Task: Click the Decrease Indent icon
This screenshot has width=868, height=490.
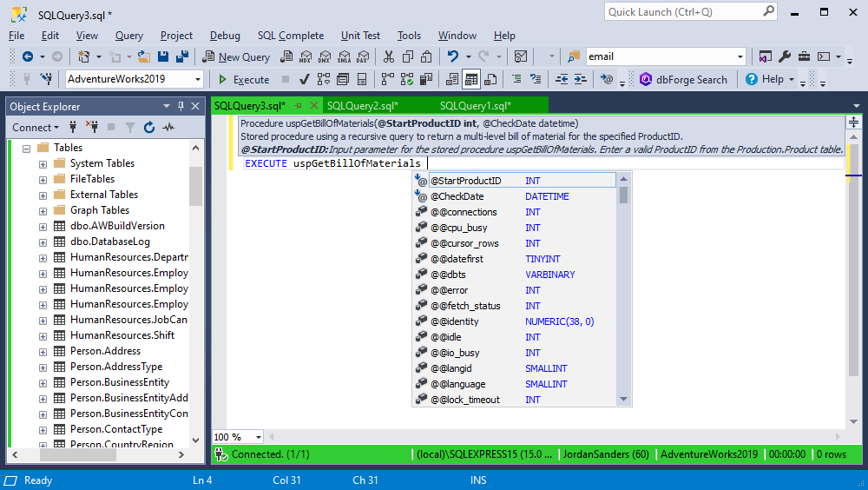Action: [x=562, y=79]
